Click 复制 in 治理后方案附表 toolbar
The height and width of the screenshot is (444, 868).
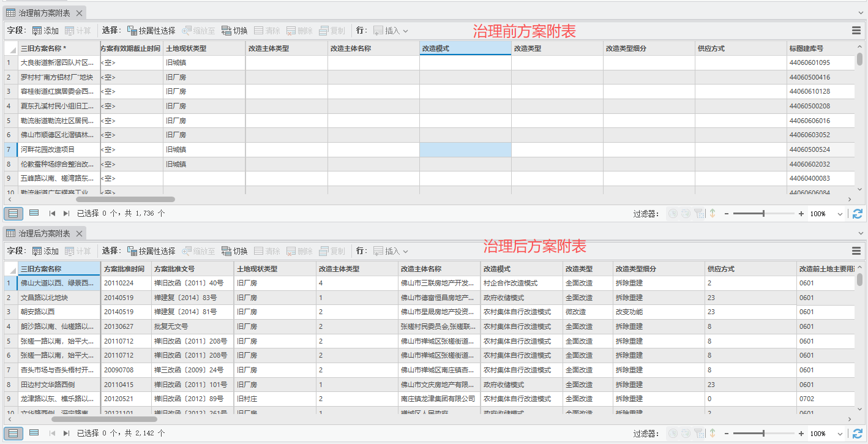coord(332,251)
